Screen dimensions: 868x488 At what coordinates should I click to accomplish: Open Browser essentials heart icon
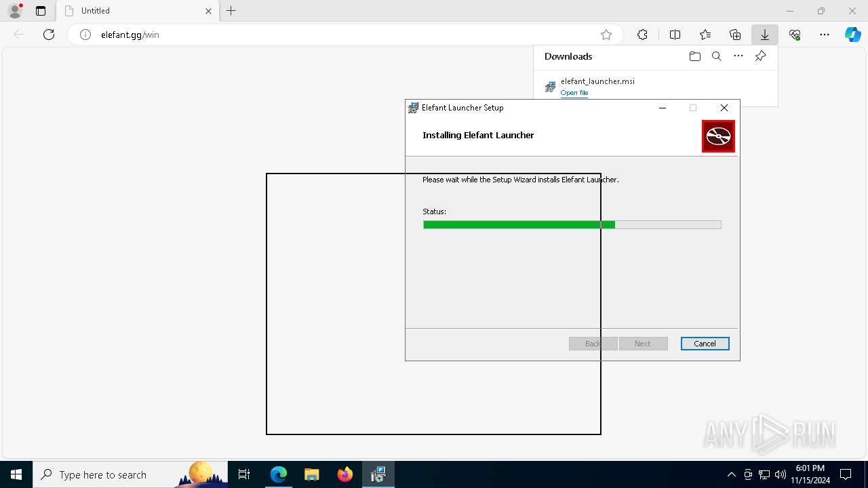pyautogui.click(x=795, y=35)
